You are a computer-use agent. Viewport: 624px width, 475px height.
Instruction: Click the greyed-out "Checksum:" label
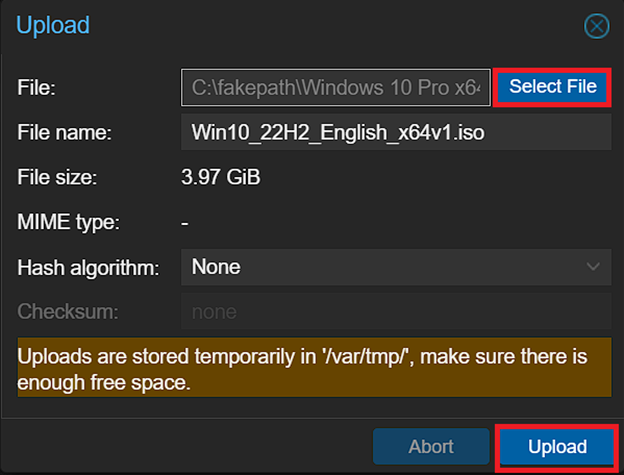[68, 312]
